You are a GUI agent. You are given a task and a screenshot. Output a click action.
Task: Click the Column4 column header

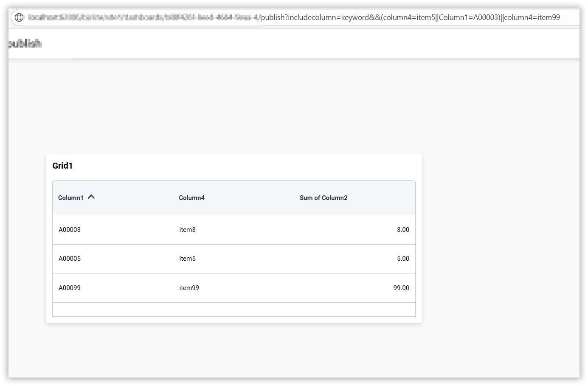coord(191,198)
